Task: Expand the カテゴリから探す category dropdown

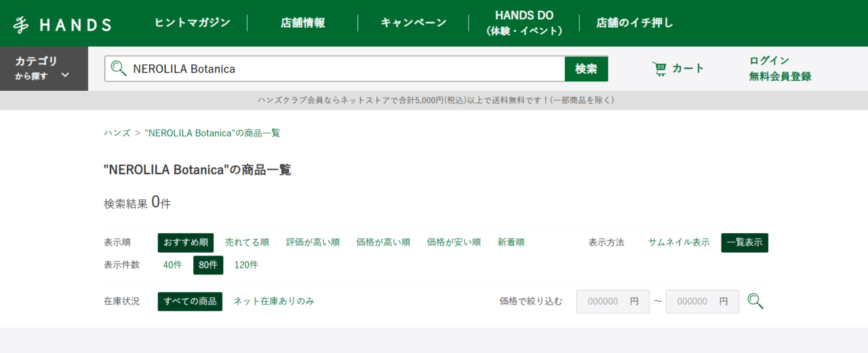Action: point(44,68)
